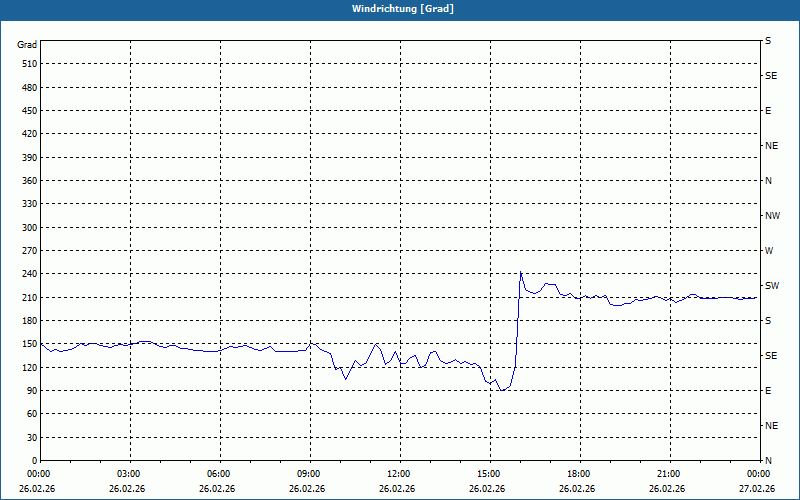
Task: Click the 330 degree axis label
Action: 30,204
